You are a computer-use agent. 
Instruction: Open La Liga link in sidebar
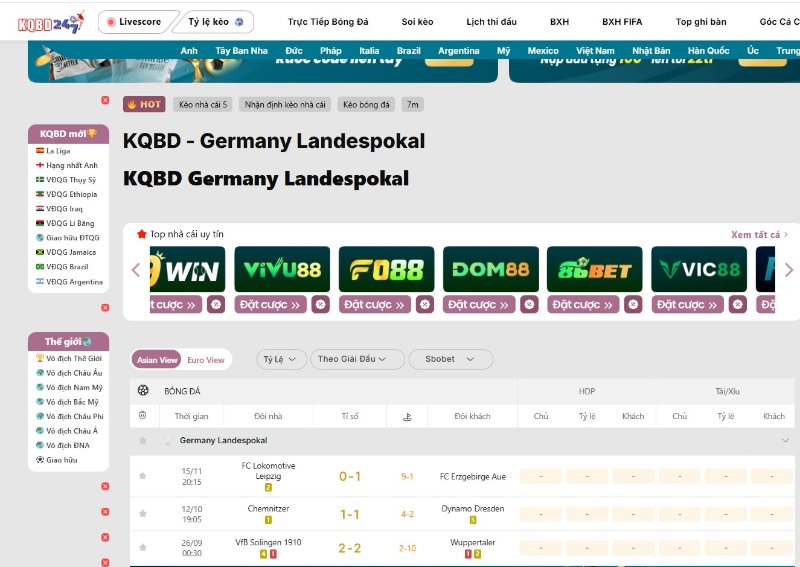(58, 151)
